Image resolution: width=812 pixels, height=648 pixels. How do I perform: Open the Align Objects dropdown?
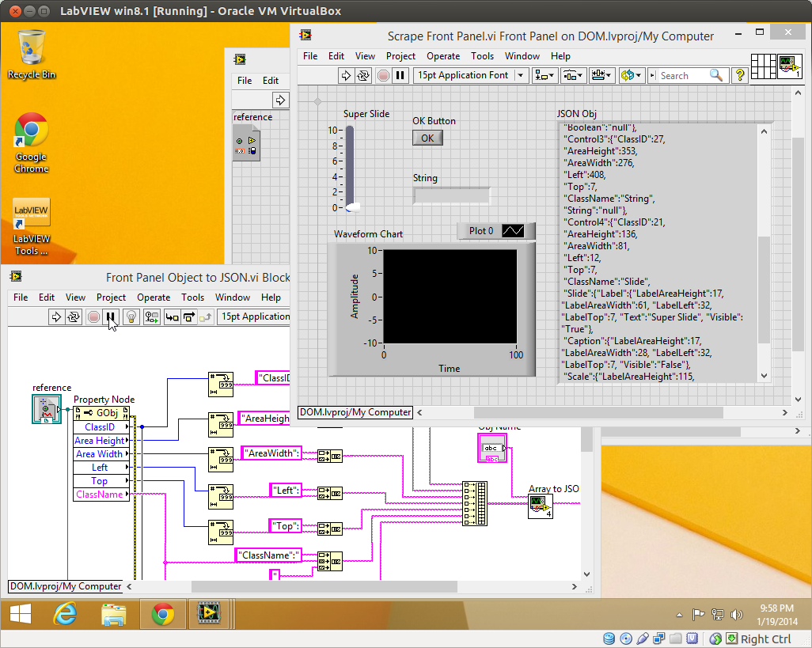click(x=544, y=75)
